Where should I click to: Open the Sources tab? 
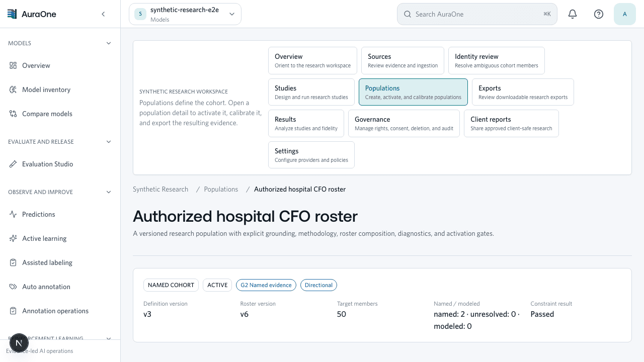point(403,60)
